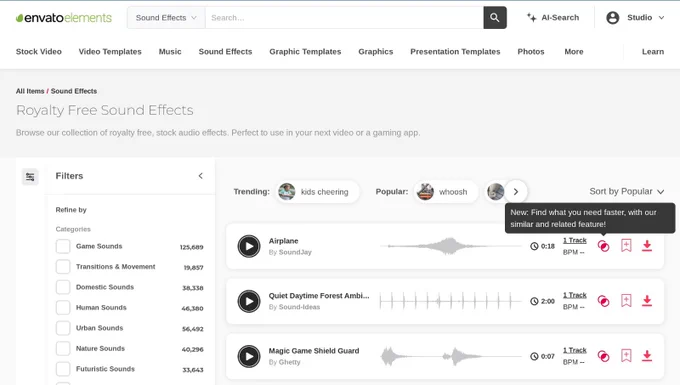Find similar items for Magic Game Shield Guard

click(x=604, y=356)
